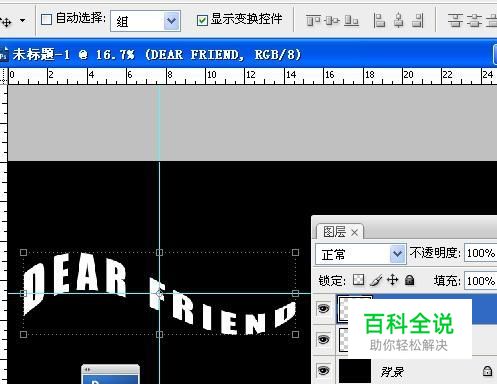Click the document icon in the title bar
Image resolution: width=497 pixels, height=384 pixels.
(4, 54)
